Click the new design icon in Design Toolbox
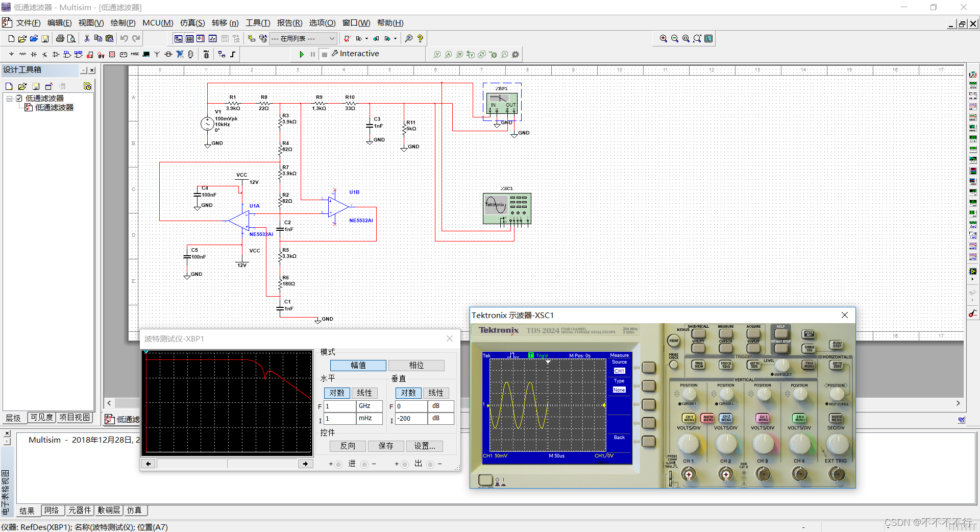 pos(9,86)
